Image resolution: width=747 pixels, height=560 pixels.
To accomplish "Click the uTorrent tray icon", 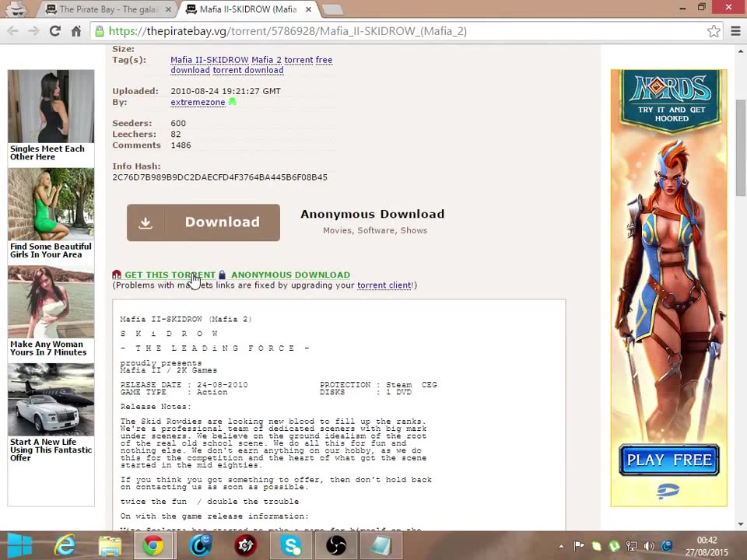I will tap(614, 546).
